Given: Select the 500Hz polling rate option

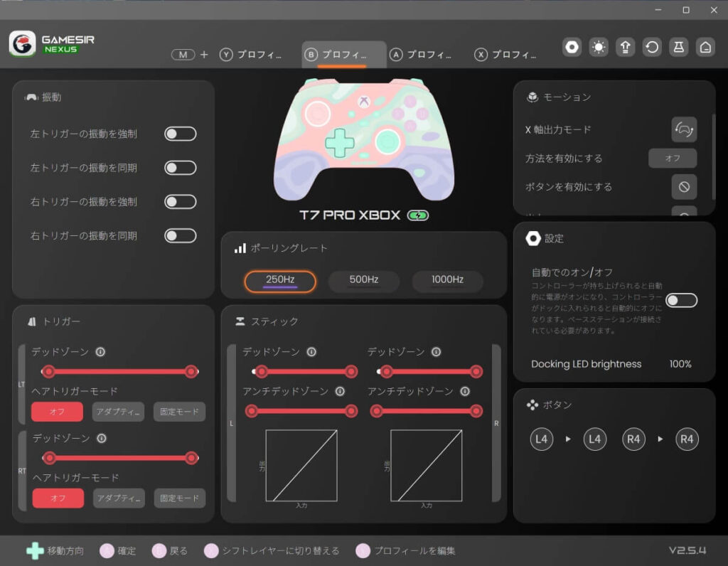Looking at the screenshot, I should point(364,280).
